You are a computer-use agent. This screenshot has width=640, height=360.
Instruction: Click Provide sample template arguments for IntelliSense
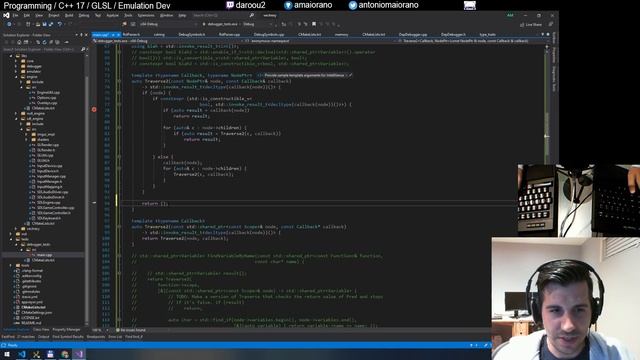click(304, 75)
